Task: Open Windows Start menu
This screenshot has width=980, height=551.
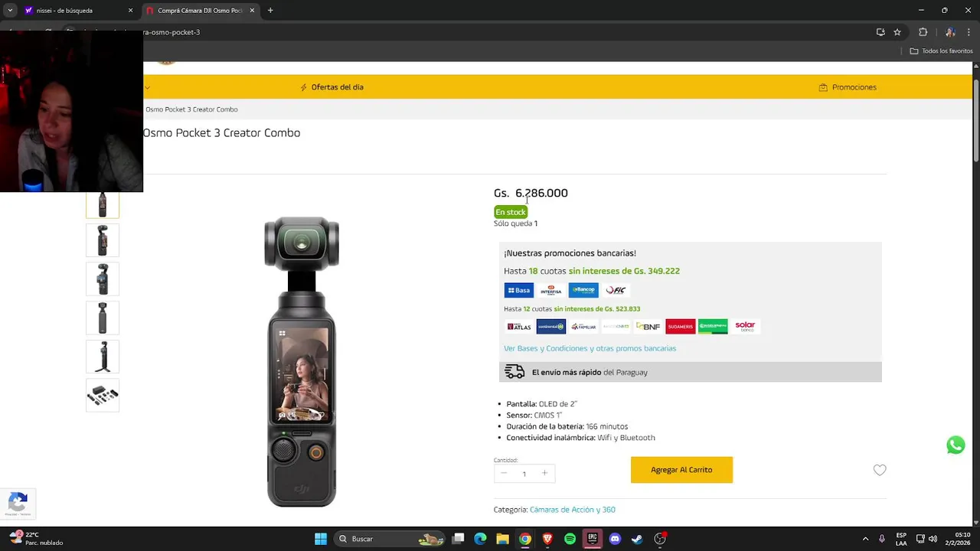Action: point(321,539)
